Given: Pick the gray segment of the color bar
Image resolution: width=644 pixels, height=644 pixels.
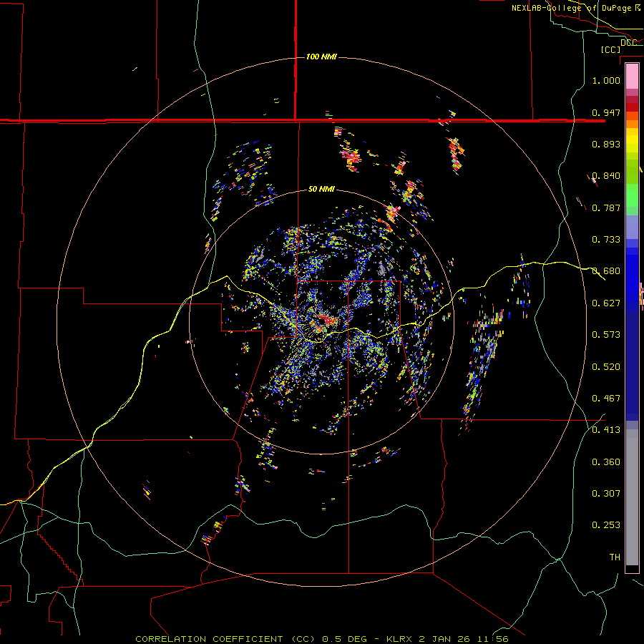Looking at the screenshot, I should [632, 497].
